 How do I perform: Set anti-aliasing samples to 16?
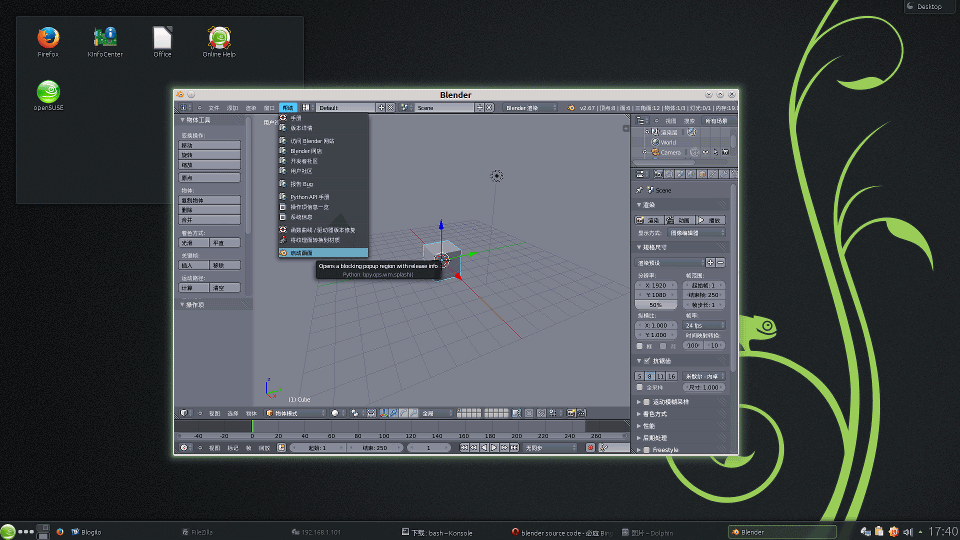pos(672,376)
